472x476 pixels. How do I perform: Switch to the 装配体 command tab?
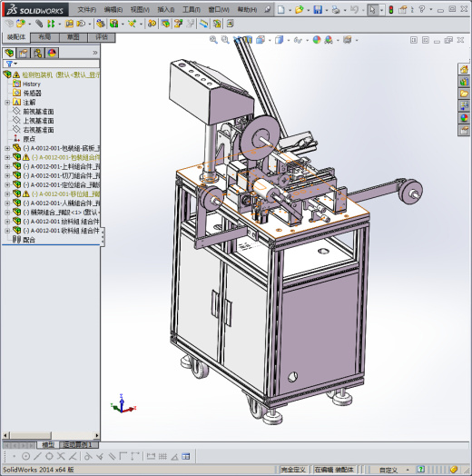point(16,37)
